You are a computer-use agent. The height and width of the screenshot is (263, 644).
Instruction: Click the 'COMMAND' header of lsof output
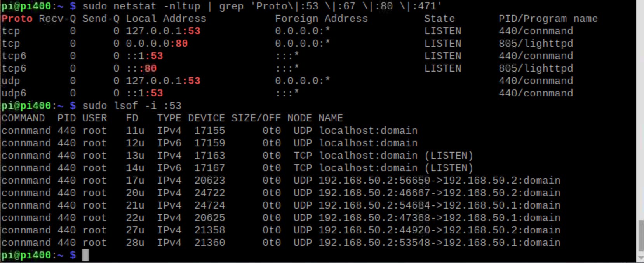pos(23,118)
